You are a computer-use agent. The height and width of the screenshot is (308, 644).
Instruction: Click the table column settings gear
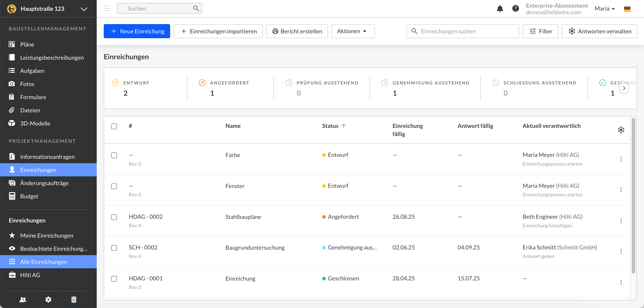click(621, 130)
